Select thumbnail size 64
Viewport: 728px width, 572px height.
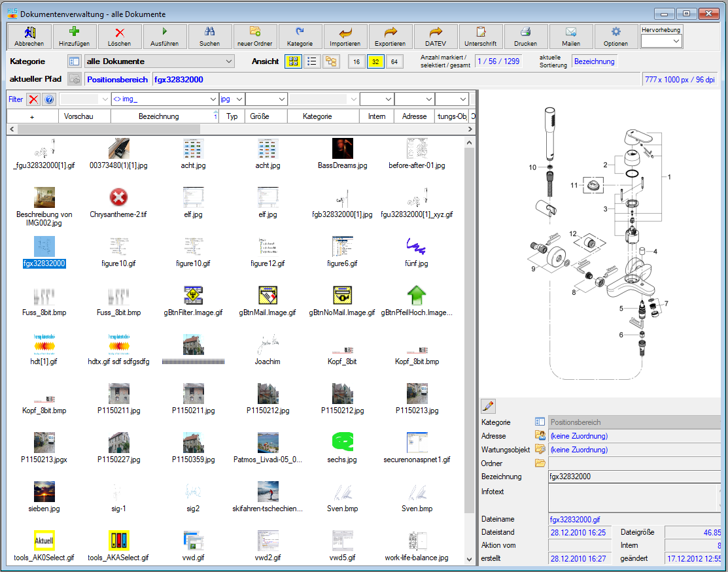click(x=394, y=61)
